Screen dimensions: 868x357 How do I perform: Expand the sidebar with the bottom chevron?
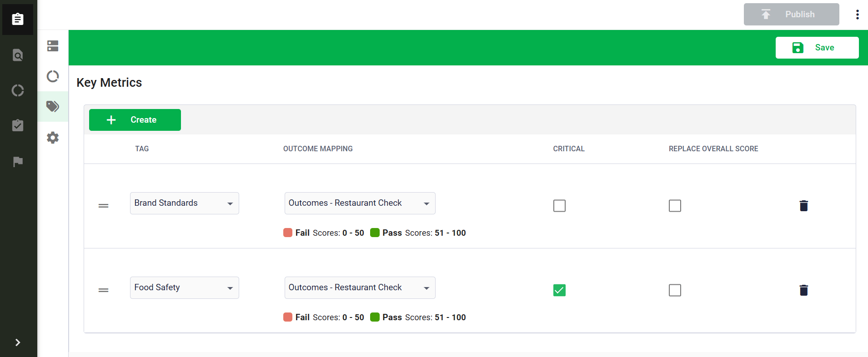click(18, 342)
